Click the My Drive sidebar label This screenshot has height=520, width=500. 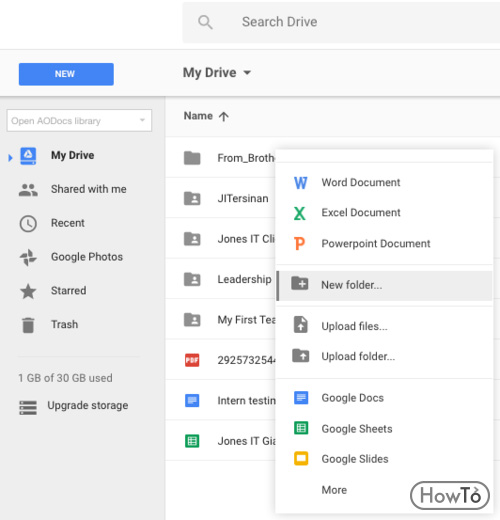[x=73, y=155]
